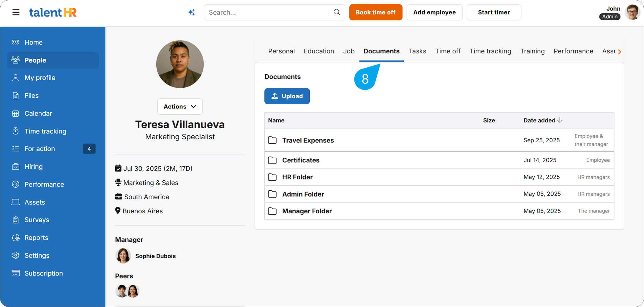
Task: Open John's admin profile avatar
Action: (x=632, y=12)
